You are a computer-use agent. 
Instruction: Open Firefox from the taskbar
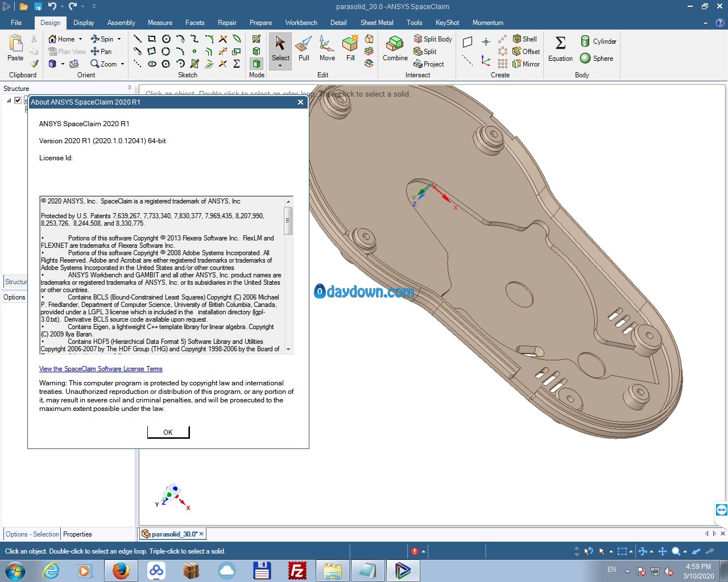tap(121, 570)
